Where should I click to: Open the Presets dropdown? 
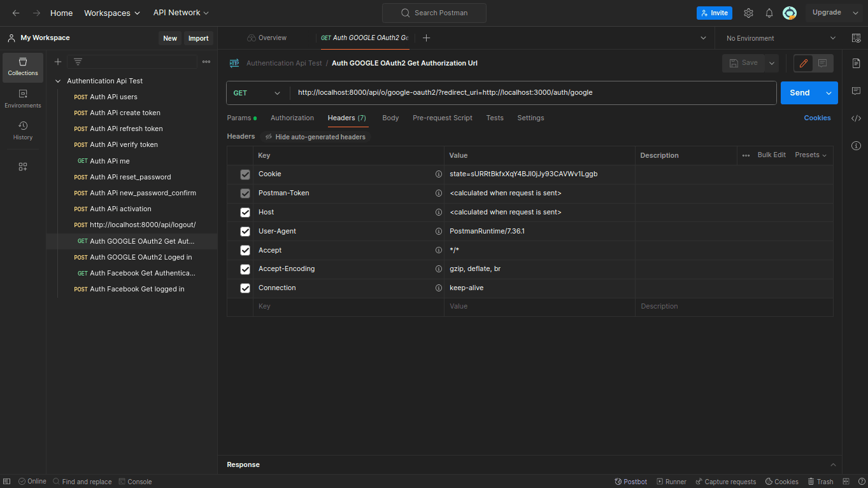[811, 155]
